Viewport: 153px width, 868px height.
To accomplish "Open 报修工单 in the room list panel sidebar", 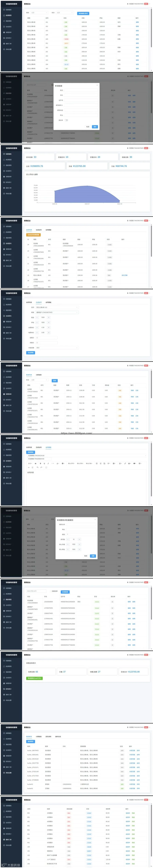I will (x=8, y=43).
